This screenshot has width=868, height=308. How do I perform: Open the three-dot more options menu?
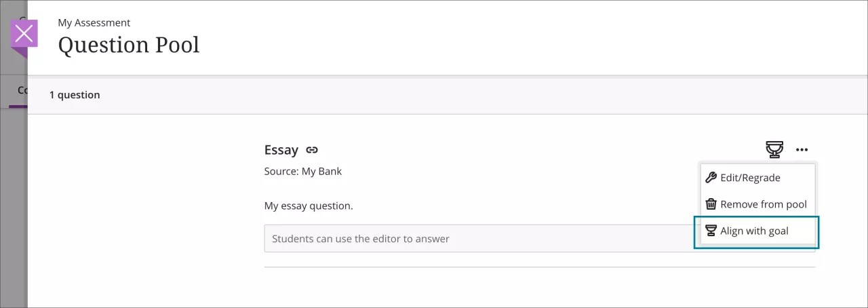click(x=802, y=150)
